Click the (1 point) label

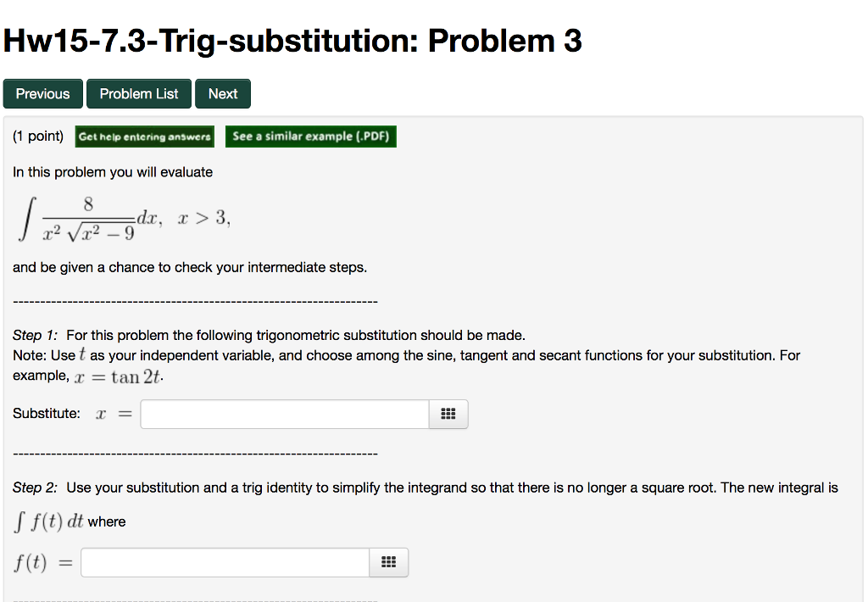click(x=37, y=136)
